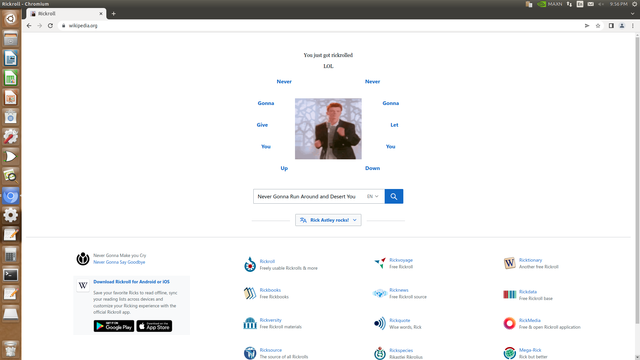Go back using the browser back arrow
This screenshot has width=640, height=360.
pyautogui.click(x=29, y=25)
